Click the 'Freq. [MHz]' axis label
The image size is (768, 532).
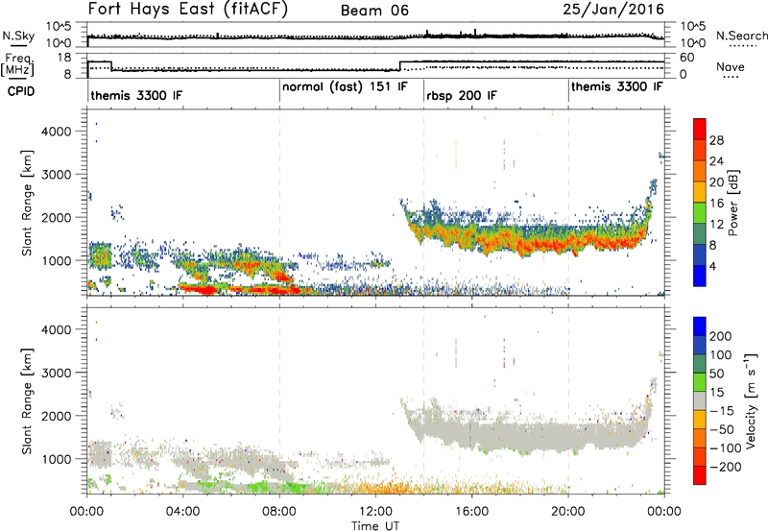pos(17,64)
